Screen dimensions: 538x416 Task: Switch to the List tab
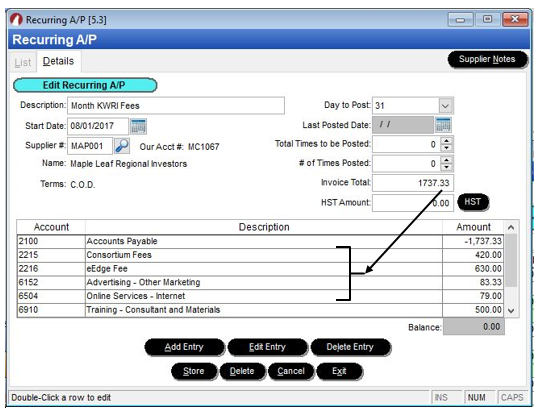point(23,62)
